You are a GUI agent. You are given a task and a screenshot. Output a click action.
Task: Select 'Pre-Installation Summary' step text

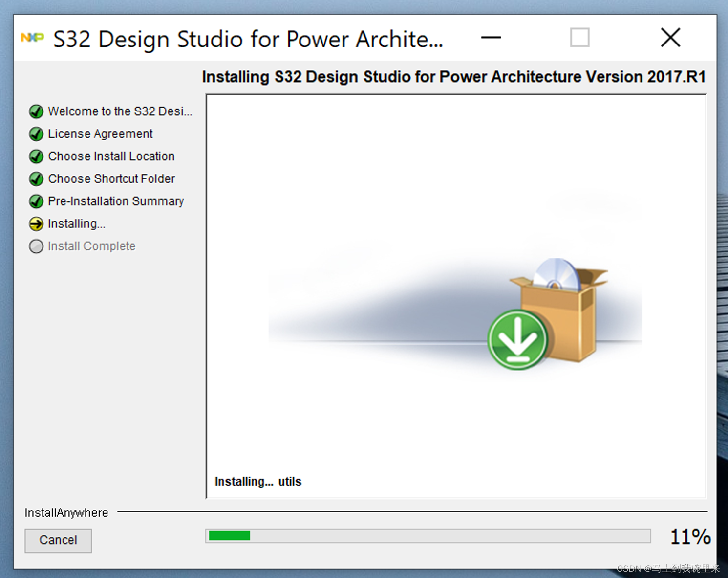[116, 201]
